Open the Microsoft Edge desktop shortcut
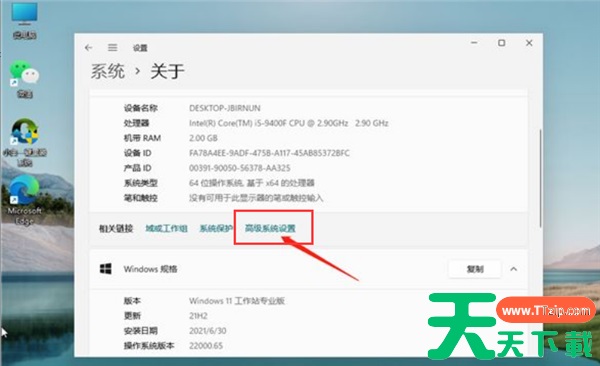Image resolution: width=600 pixels, height=366 pixels. tap(24, 201)
